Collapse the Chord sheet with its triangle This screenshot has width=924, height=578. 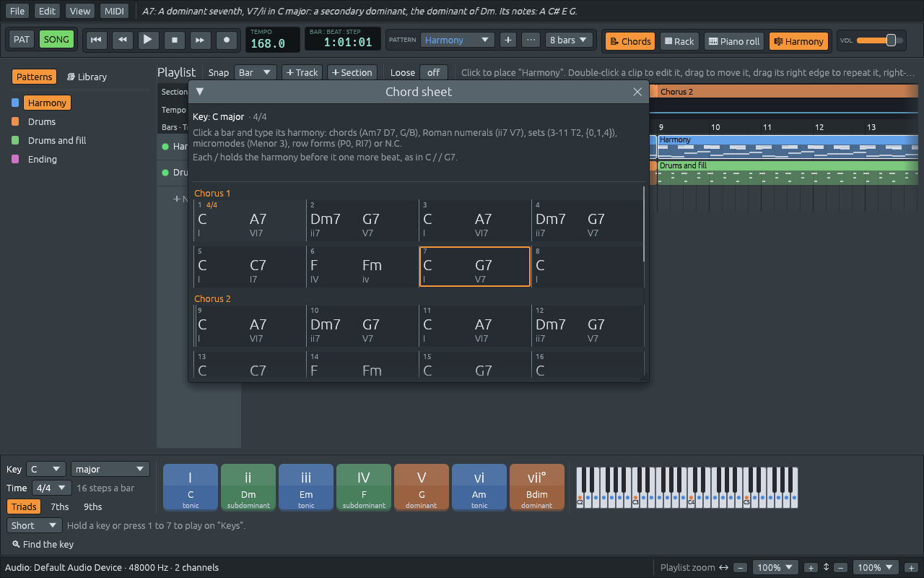point(200,92)
